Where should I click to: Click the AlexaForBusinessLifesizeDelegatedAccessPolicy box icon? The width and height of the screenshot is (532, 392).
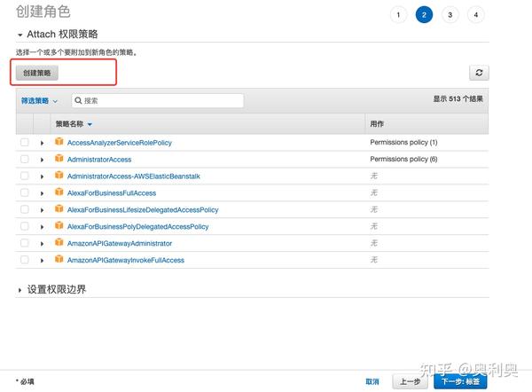(x=59, y=208)
